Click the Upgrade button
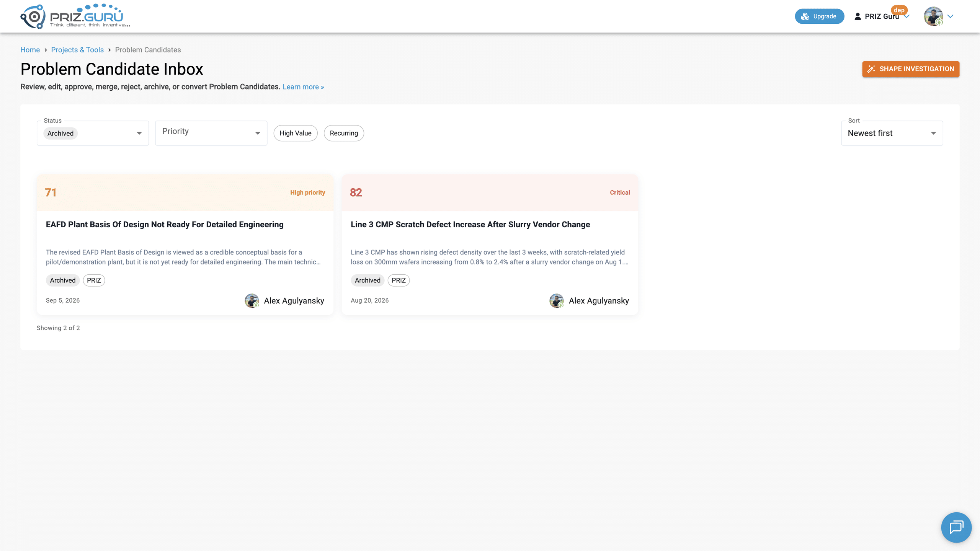Screen dimensions: 980x551 coord(819,16)
